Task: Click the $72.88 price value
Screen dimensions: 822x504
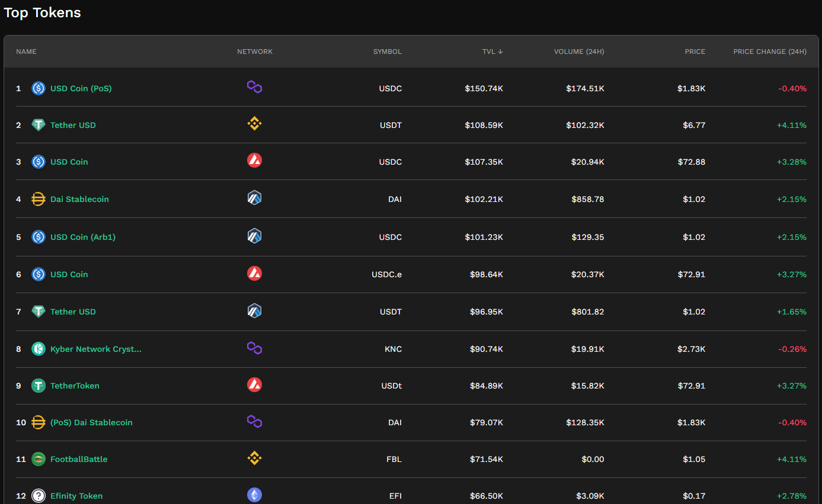Action: coord(692,162)
